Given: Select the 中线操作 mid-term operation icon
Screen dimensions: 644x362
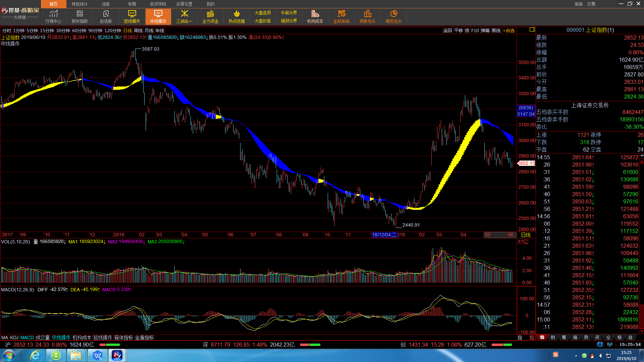Looking at the screenshot, I should [x=158, y=17].
